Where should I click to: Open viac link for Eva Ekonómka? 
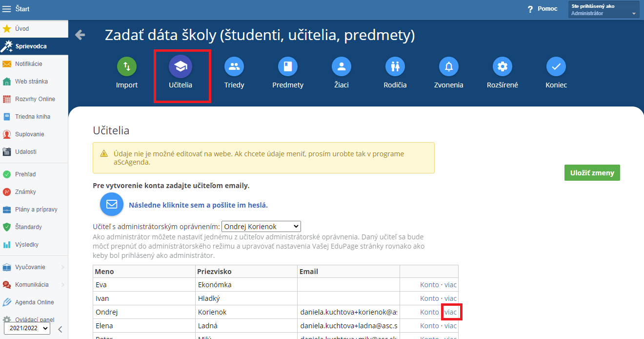point(450,285)
